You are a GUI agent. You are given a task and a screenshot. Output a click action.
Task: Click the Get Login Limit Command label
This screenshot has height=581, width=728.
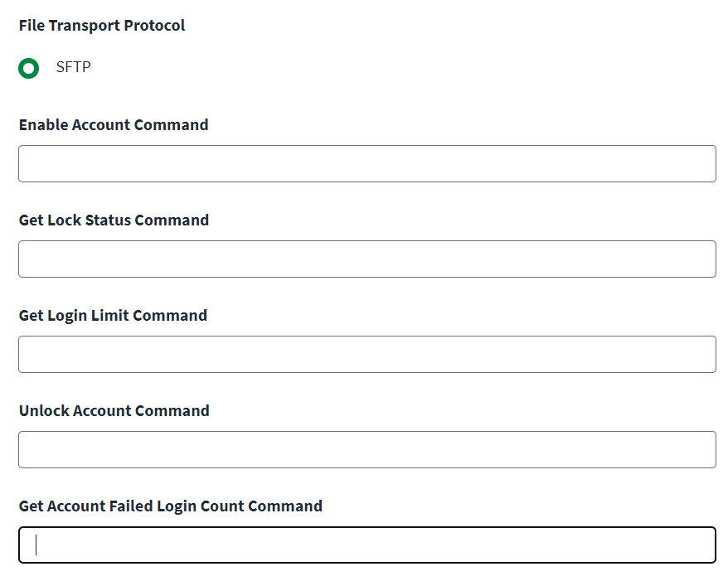[x=113, y=316]
